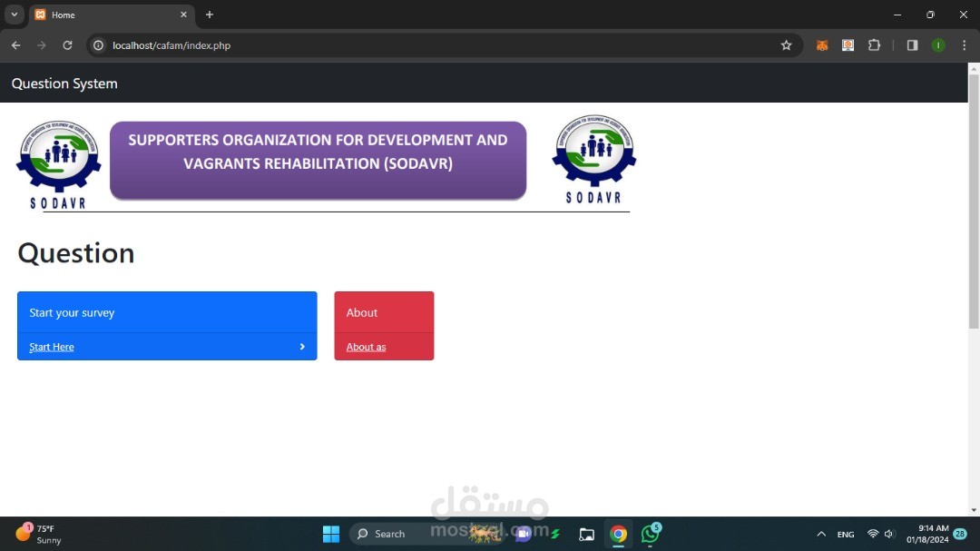Show hidden system tray icons
980x551 pixels.
click(821, 534)
